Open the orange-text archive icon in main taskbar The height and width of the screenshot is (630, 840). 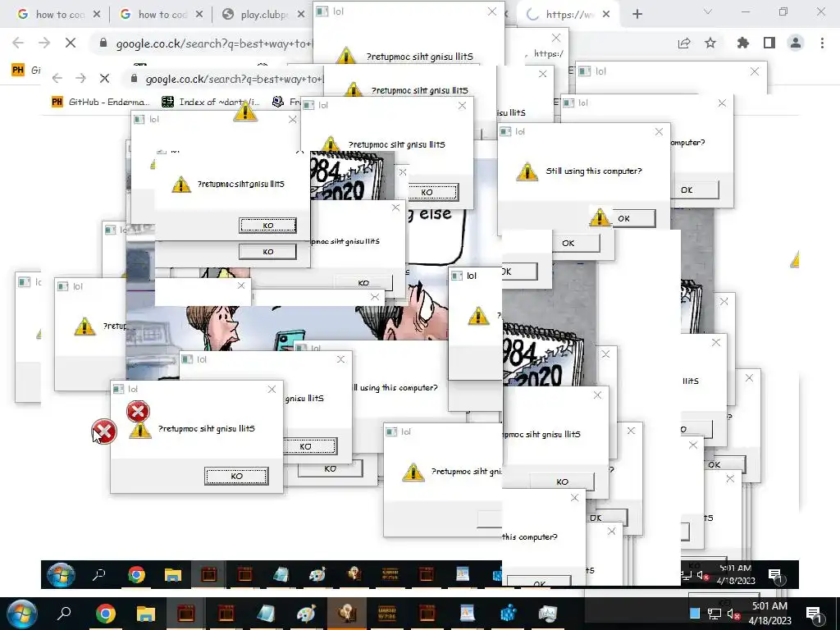tap(387, 614)
